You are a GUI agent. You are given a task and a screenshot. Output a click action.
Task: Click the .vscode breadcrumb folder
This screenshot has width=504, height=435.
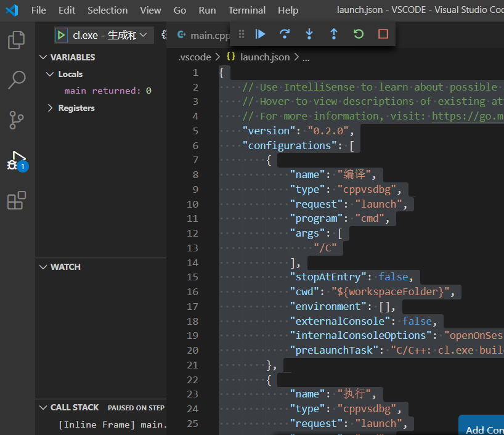point(195,57)
